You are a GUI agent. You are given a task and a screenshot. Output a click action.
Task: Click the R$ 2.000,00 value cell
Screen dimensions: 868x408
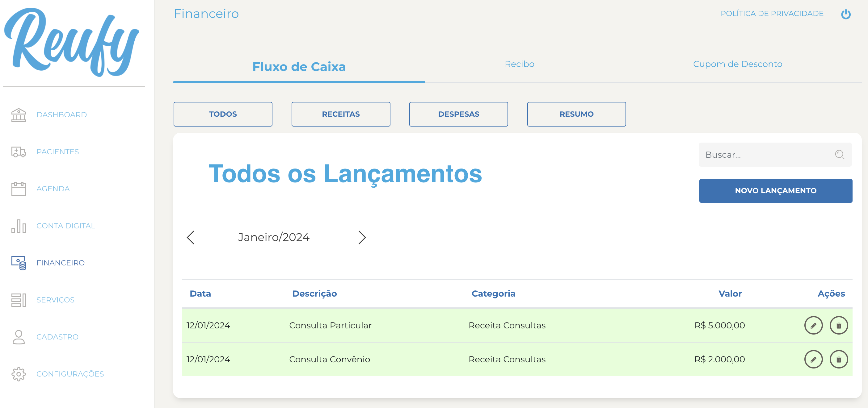pyautogui.click(x=719, y=359)
